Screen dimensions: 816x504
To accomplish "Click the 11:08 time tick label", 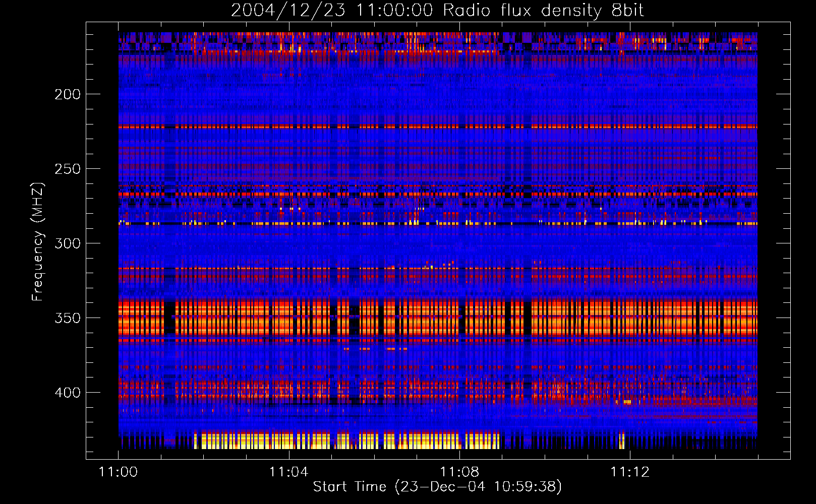I will click(x=459, y=472).
